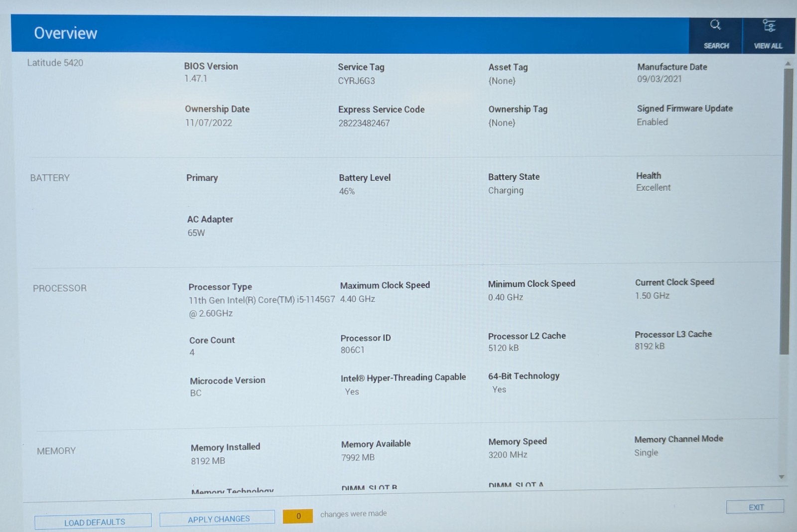The width and height of the screenshot is (797, 532).
Task: Click the Exit button
Action: click(755, 507)
